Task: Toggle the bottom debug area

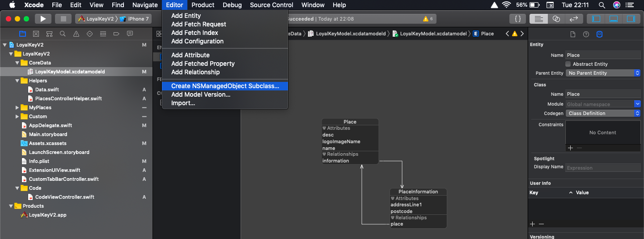Action: click(x=614, y=19)
